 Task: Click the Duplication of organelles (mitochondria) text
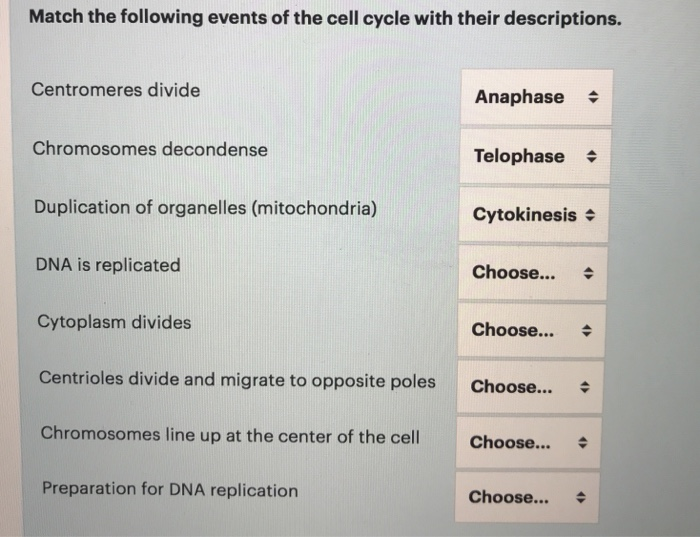[205, 208]
